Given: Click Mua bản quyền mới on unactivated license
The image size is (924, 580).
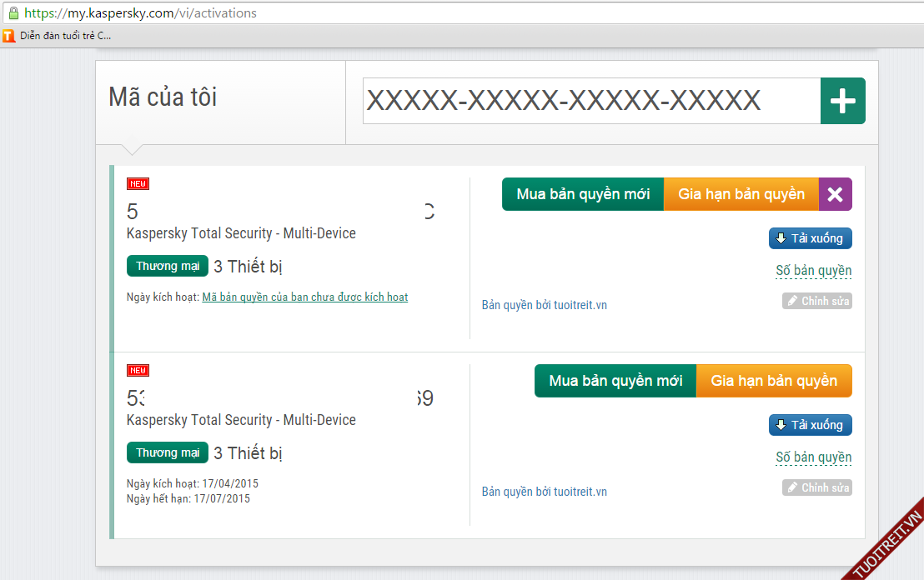Looking at the screenshot, I should pyautogui.click(x=582, y=194).
